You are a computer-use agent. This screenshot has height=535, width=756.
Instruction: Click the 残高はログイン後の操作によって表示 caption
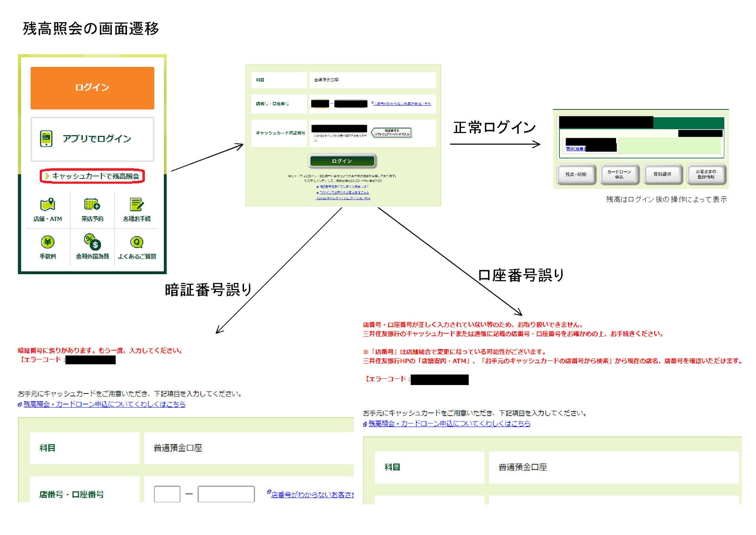tap(666, 200)
